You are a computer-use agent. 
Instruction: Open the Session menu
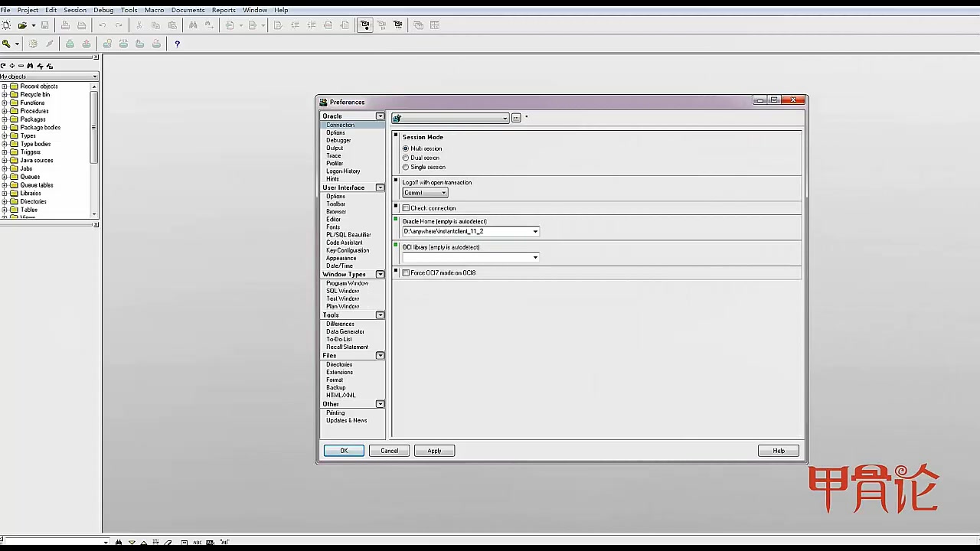pos(75,10)
